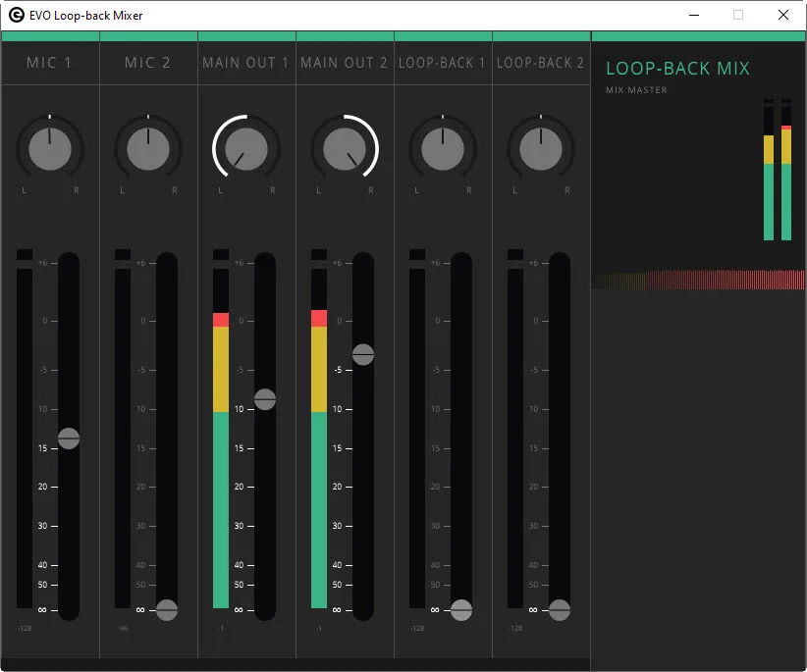The width and height of the screenshot is (807, 672).
Task: Click the MAIN OUT 2 fader handle
Action: click(363, 355)
